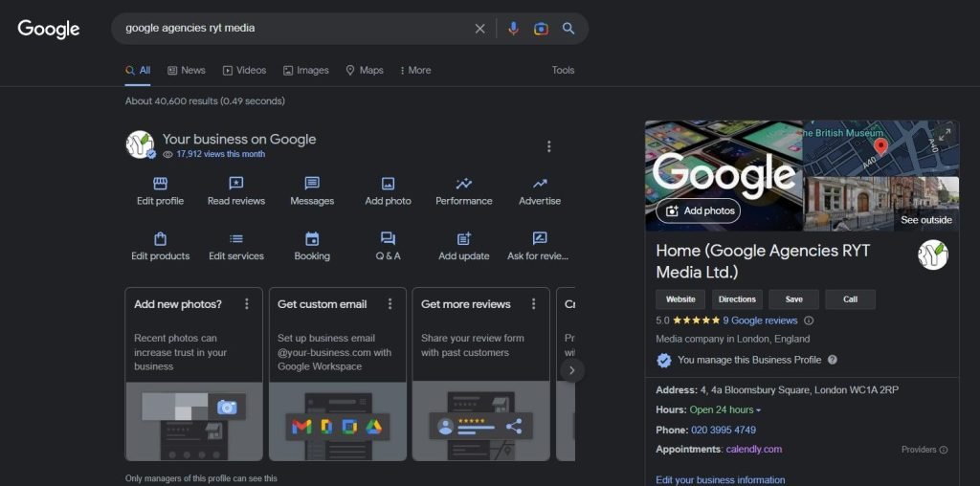Open the Booking calendar icon

[x=312, y=239]
